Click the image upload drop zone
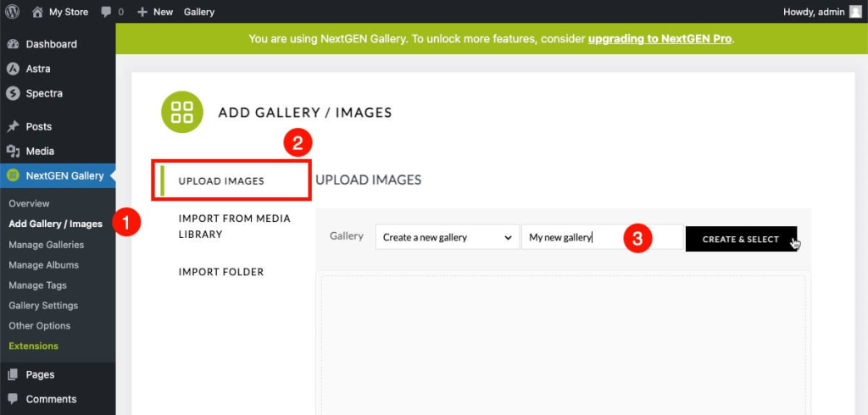Viewport: 868px width, 415px height. pos(564,346)
